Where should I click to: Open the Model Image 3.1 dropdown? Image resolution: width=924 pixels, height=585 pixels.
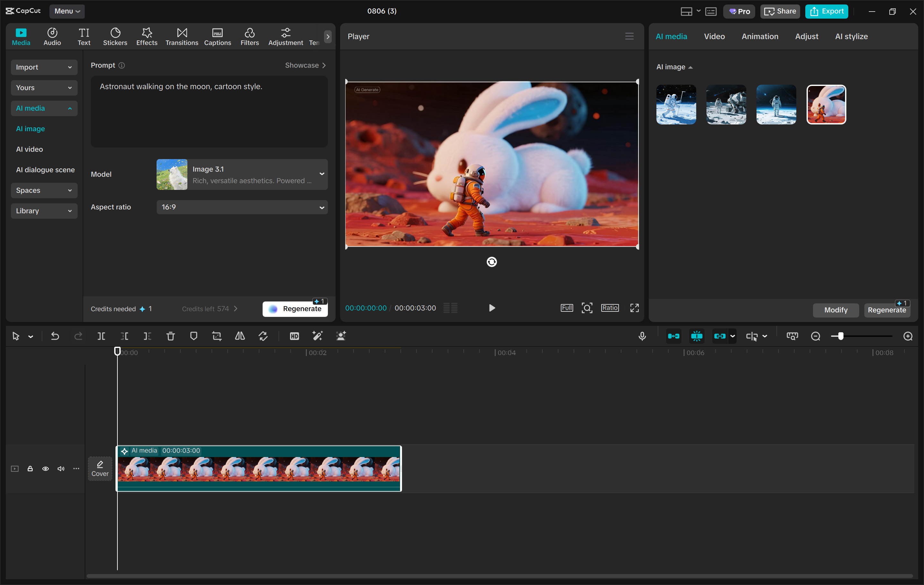tap(242, 174)
